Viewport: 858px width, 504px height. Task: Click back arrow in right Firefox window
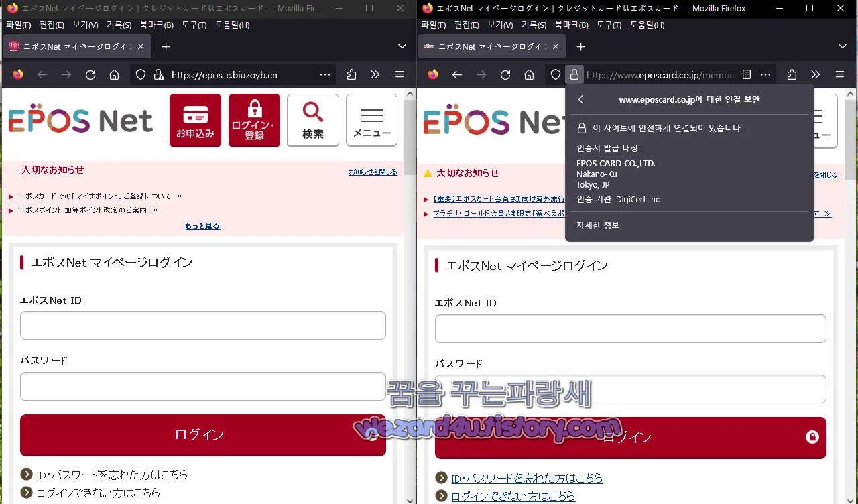[457, 75]
